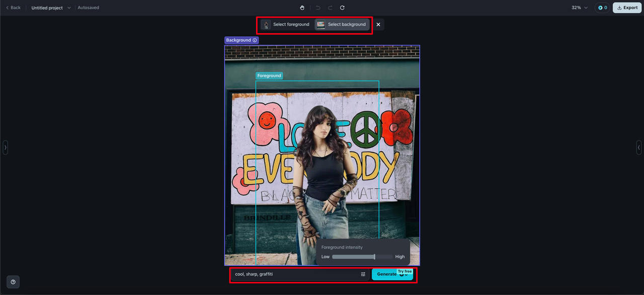
Task: Click the Background label info icon
Action: pyautogui.click(x=255, y=40)
